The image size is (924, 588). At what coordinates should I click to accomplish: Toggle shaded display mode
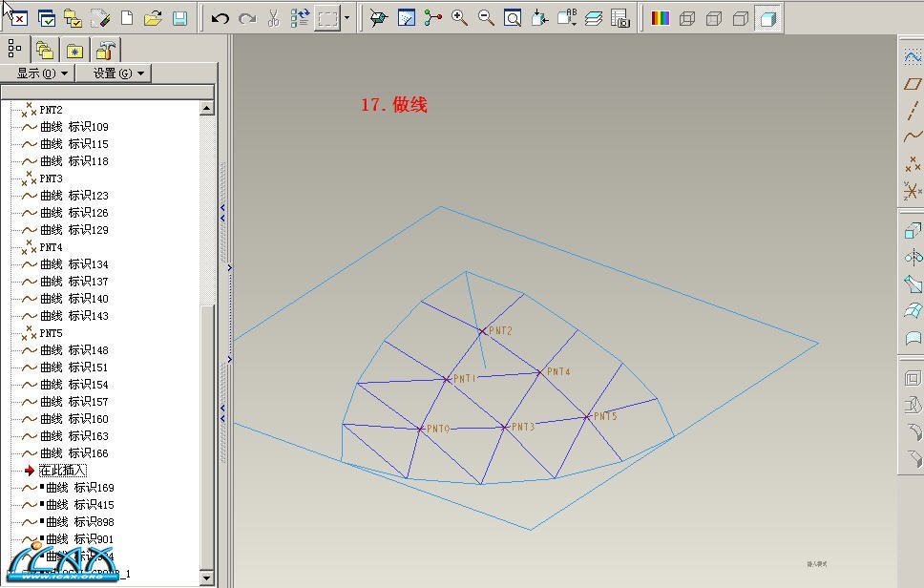[x=766, y=18]
